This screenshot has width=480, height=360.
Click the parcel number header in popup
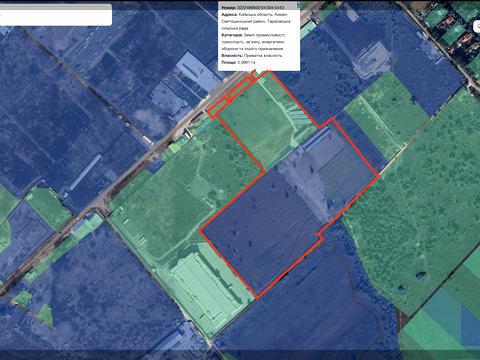[x=253, y=7]
